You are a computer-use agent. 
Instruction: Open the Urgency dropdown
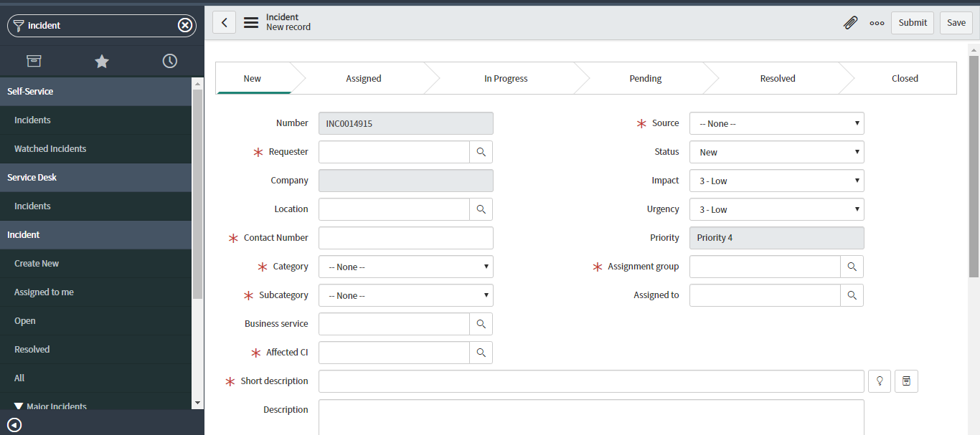776,209
